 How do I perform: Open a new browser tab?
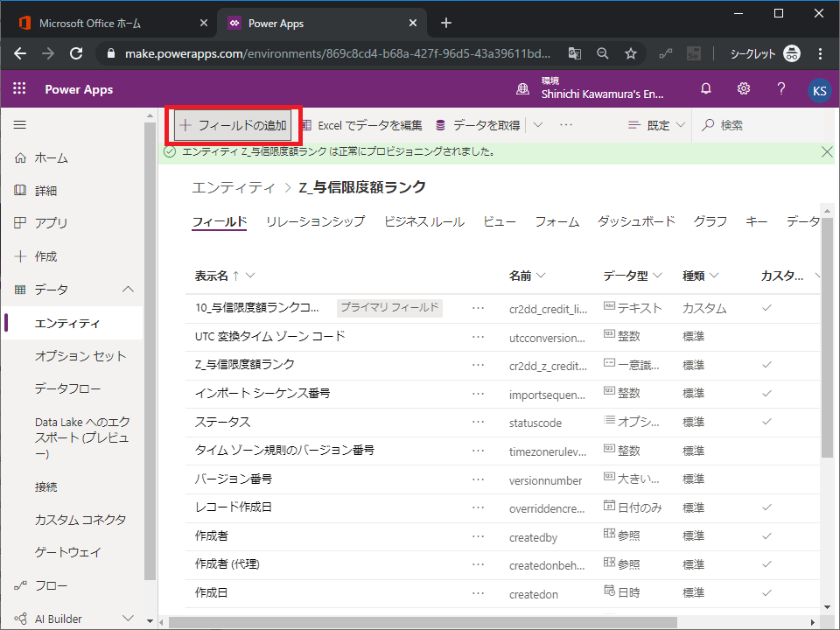pyautogui.click(x=445, y=23)
